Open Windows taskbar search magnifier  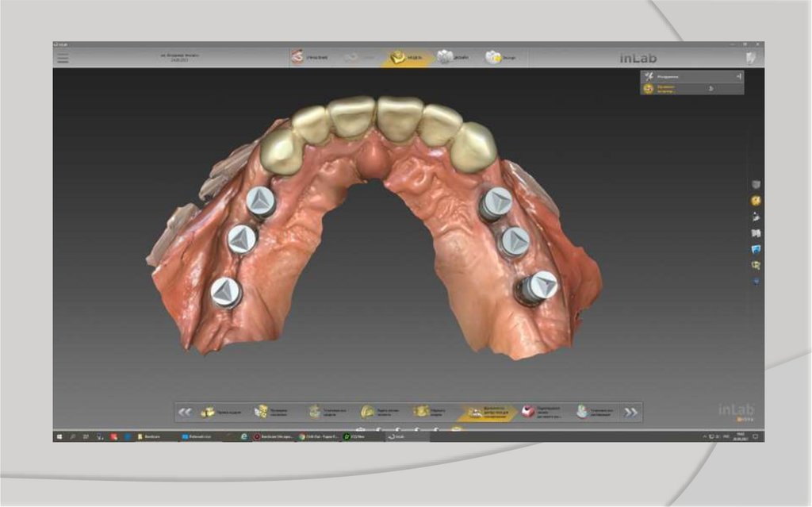[73, 436]
